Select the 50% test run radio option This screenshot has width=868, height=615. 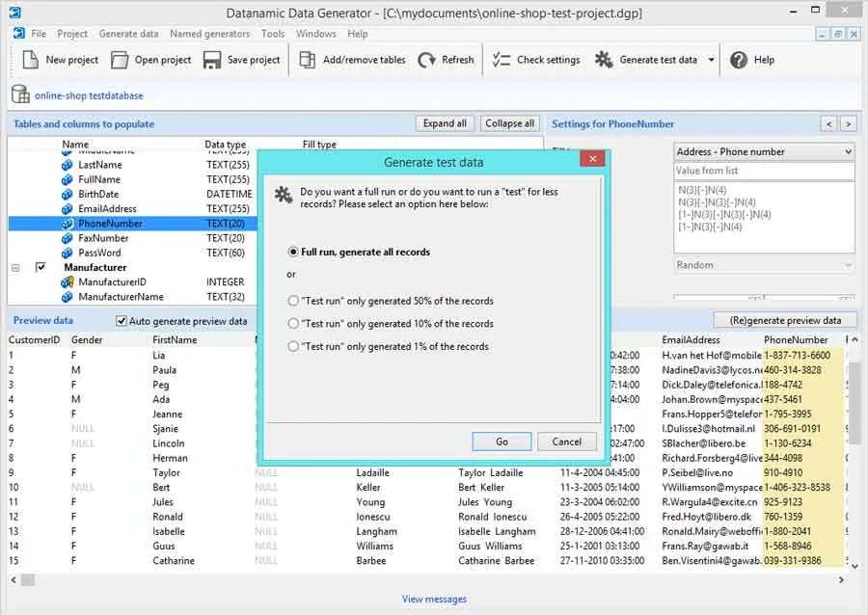click(293, 301)
